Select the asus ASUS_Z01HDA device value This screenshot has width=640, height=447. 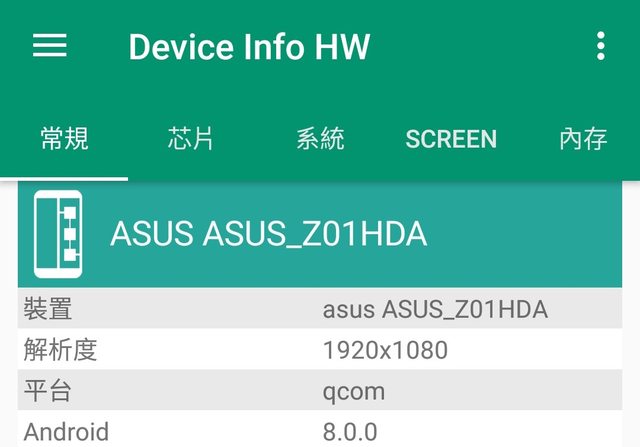pos(435,309)
